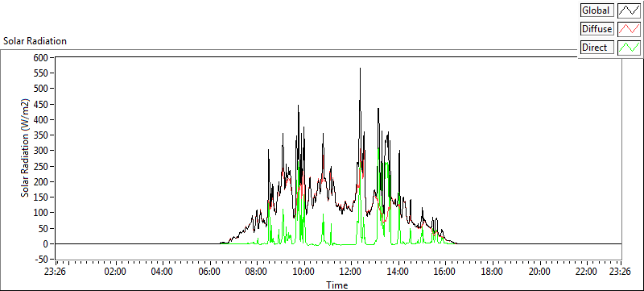This screenshot has height=291, width=644.
Task: Click the 14:00 time axis tick label
Action: (398, 272)
